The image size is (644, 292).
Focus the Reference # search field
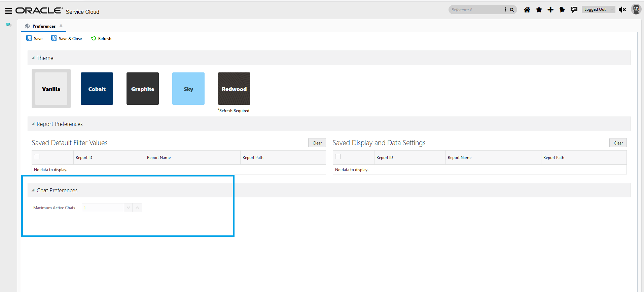[x=476, y=9]
